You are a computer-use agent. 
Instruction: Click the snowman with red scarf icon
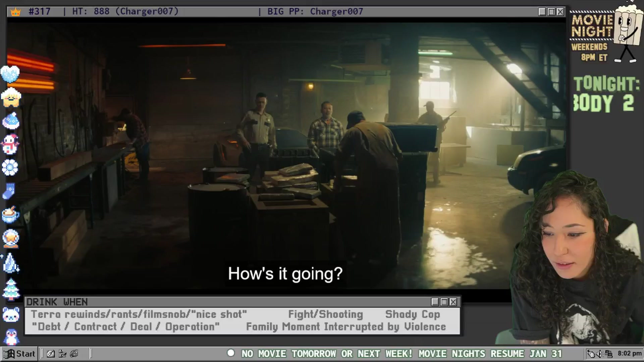[x=10, y=144]
